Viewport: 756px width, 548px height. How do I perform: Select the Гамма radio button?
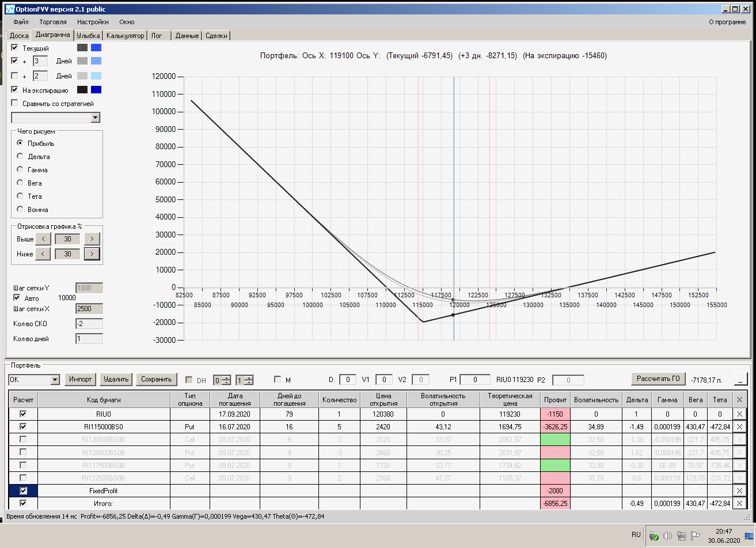coord(20,169)
